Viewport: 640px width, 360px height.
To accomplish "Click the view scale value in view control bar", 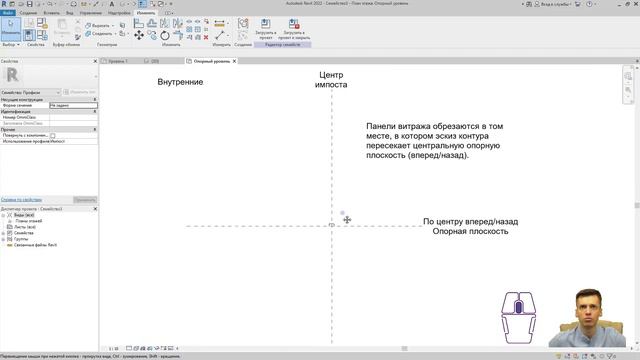I will tap(113, 349).
